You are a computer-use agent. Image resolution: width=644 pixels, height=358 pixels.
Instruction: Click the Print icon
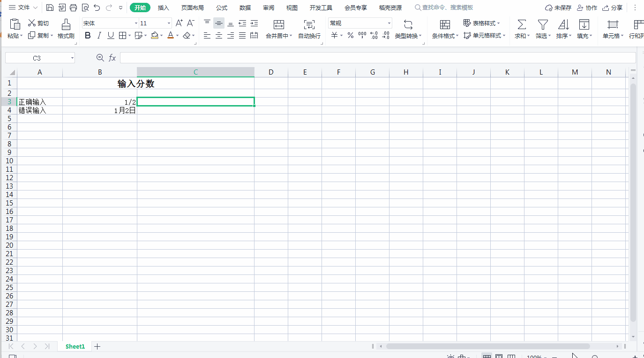point(73,8)
